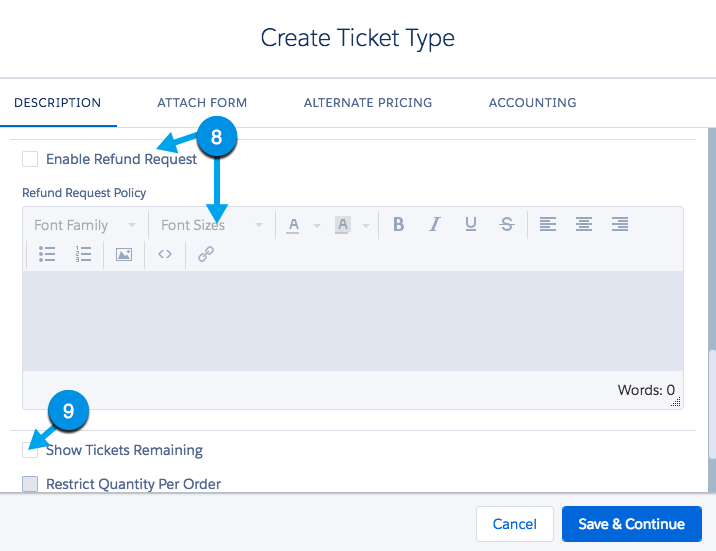The height and width of the screenshot is (551, 716).
Task: Open the Font Family dropdown
Action: (x=85, y=225)
